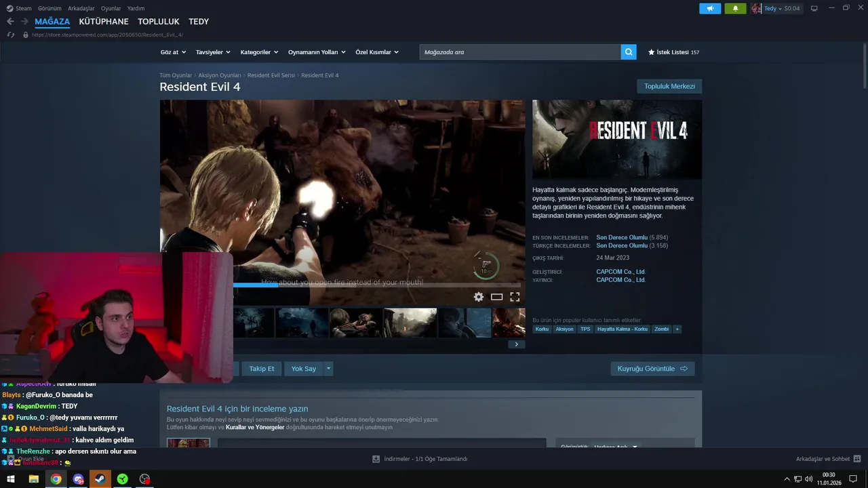This screenshot has width=868, height=488.
Task: Show hidden tray icons chevron
Action: tap(787, 479)
